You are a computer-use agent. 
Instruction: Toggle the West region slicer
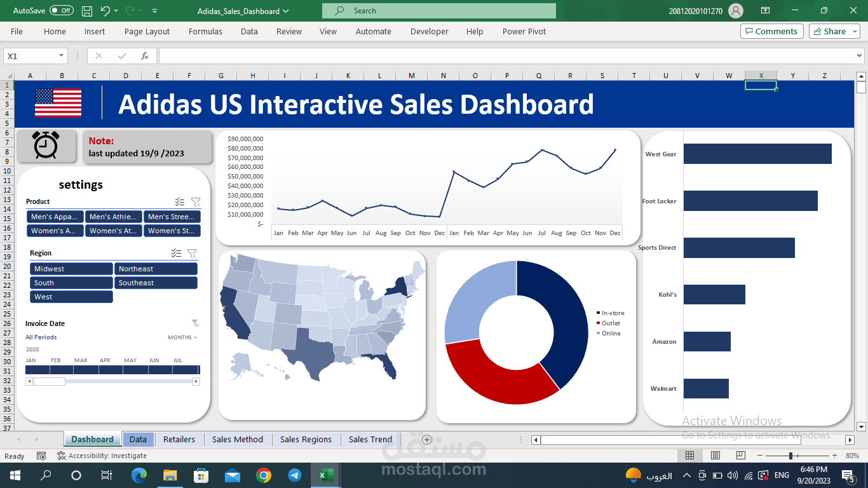71,297
